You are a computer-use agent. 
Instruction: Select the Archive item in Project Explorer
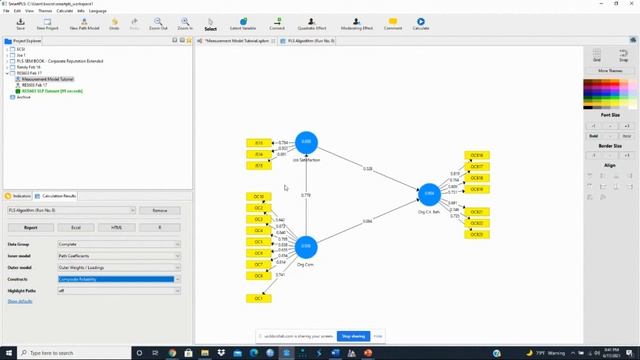pos(23,97)
